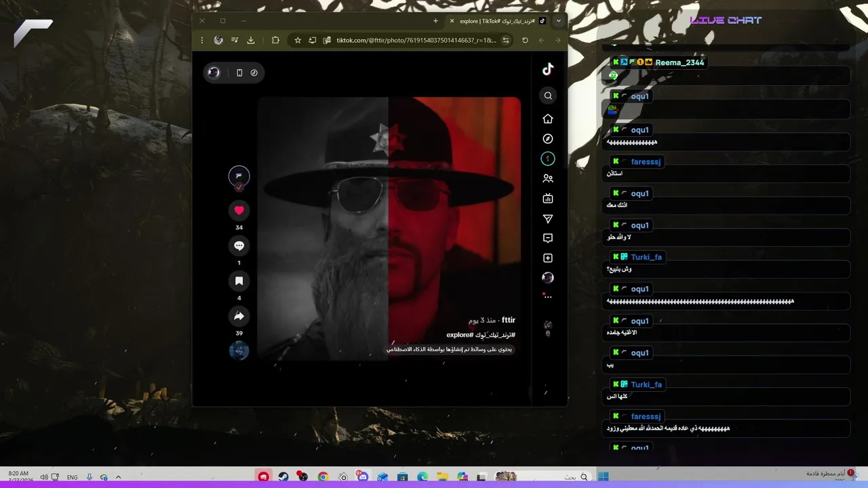Open Reema_2344's name in live chat
The image size is (868, 488).
pos(679,62)
